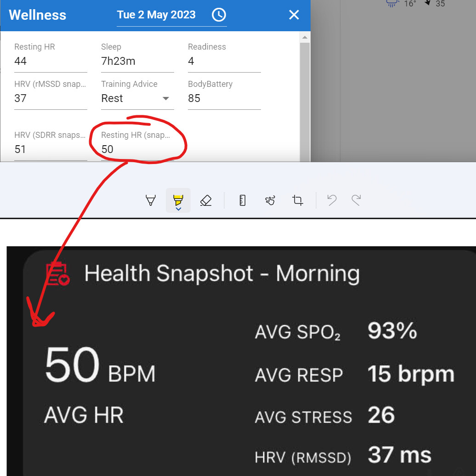The width and height of the screenshot is (476, 476).
Task: Toggle the ruler tool
Action: click(x=242, y=200)
